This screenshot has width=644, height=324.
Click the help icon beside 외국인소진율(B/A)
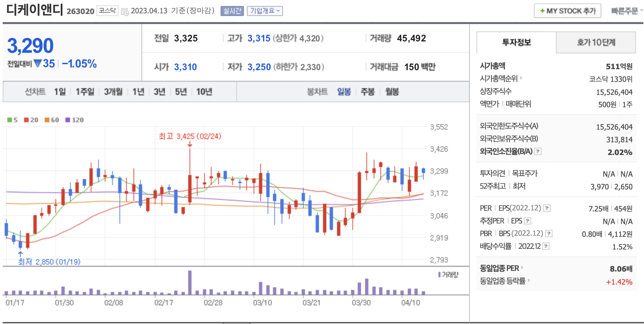coord(538,151)
